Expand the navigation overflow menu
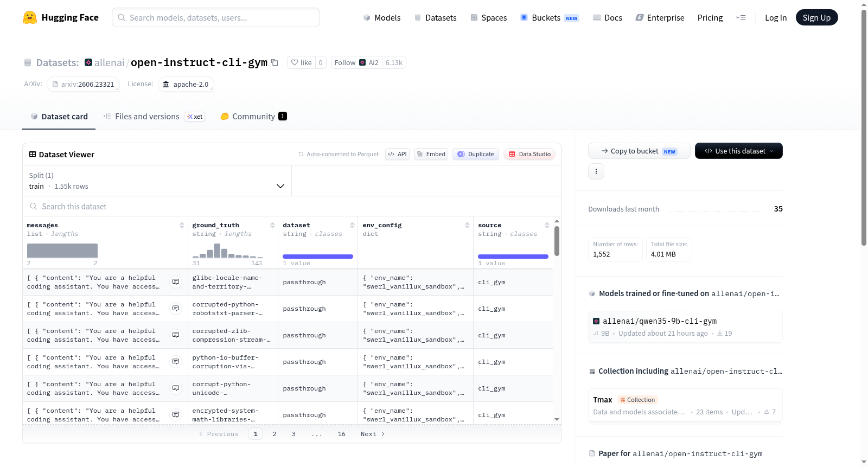This screenshot has height=467, width=868. [741, 17]
